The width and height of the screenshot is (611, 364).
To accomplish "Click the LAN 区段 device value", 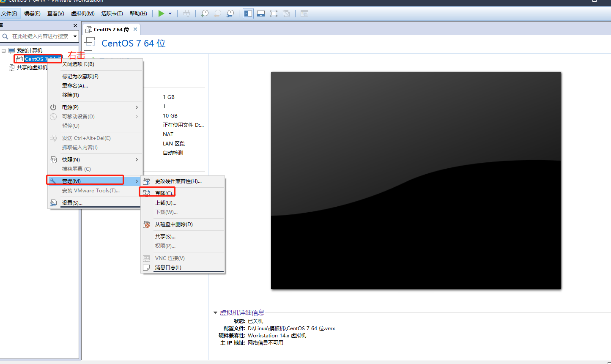I will pyautogui.click(x=174, y=144).
